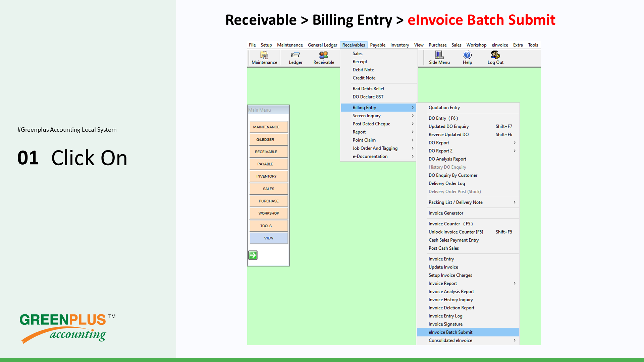Open Invoice Counter (F5) item
The width and height of the screenshot is (644, 362).
[468, 224]
